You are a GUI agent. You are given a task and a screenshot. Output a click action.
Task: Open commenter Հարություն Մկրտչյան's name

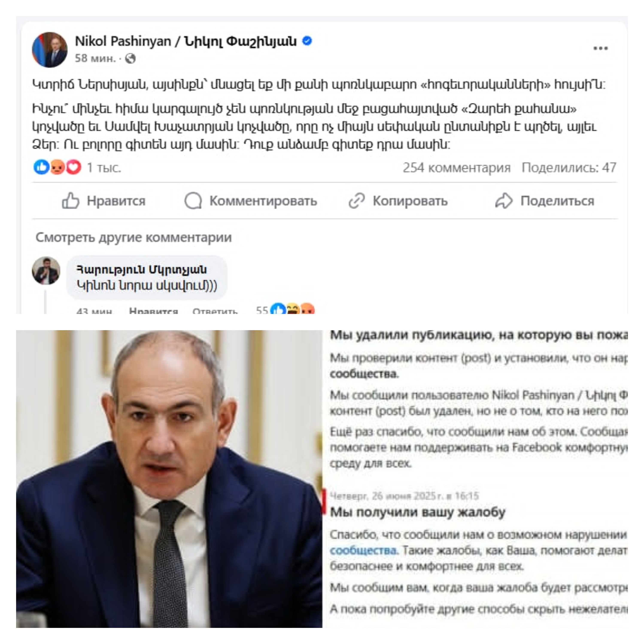[x=142, y=269]
